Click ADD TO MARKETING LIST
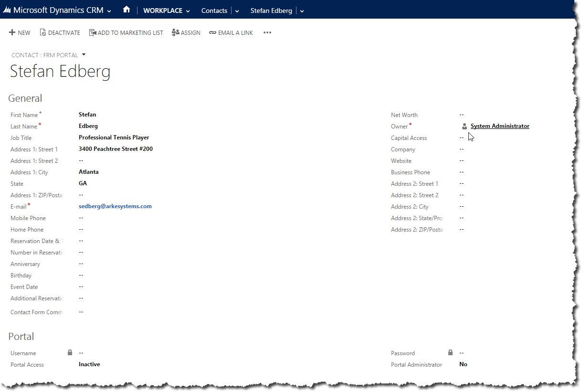Viewport: 582px width, 392px height. (x=130, y=33)
